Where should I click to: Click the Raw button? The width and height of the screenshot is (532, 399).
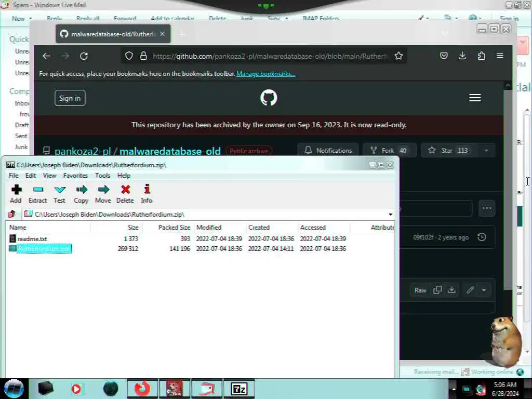point(420,290)
